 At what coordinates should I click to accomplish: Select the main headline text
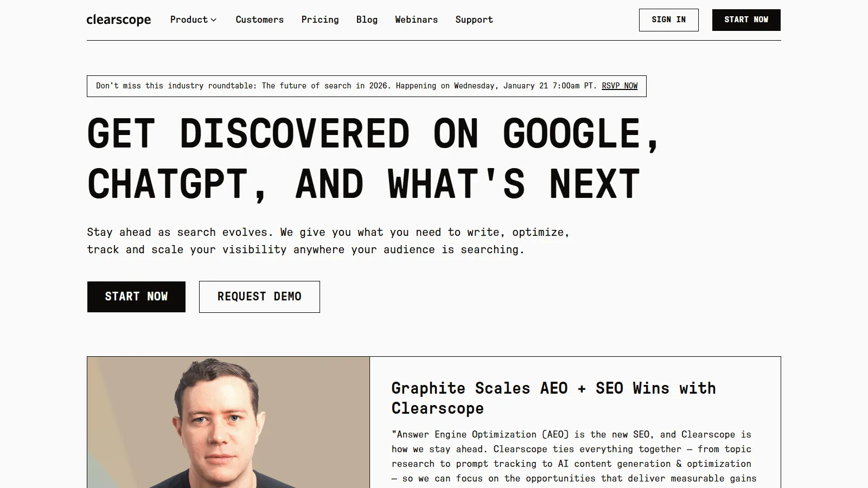point(363,157)
